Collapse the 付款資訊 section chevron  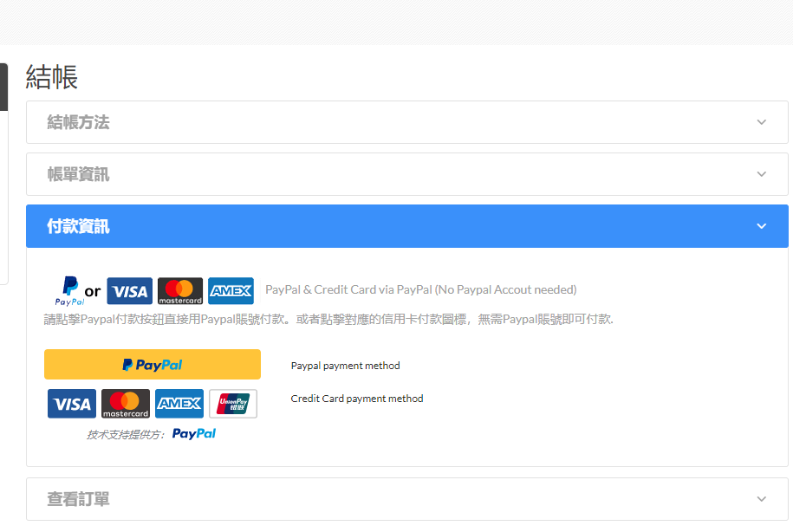click(x=761, y=226)
